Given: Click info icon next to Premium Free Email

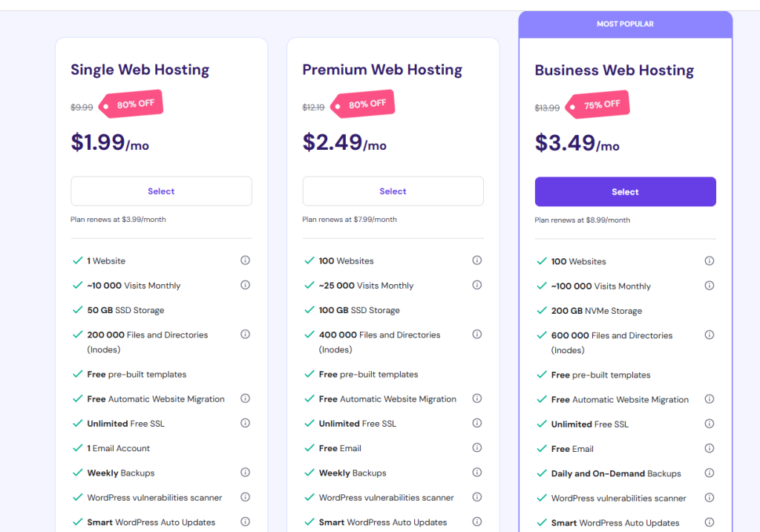Looking at the screenshot, I should click(x=477, y=448).
